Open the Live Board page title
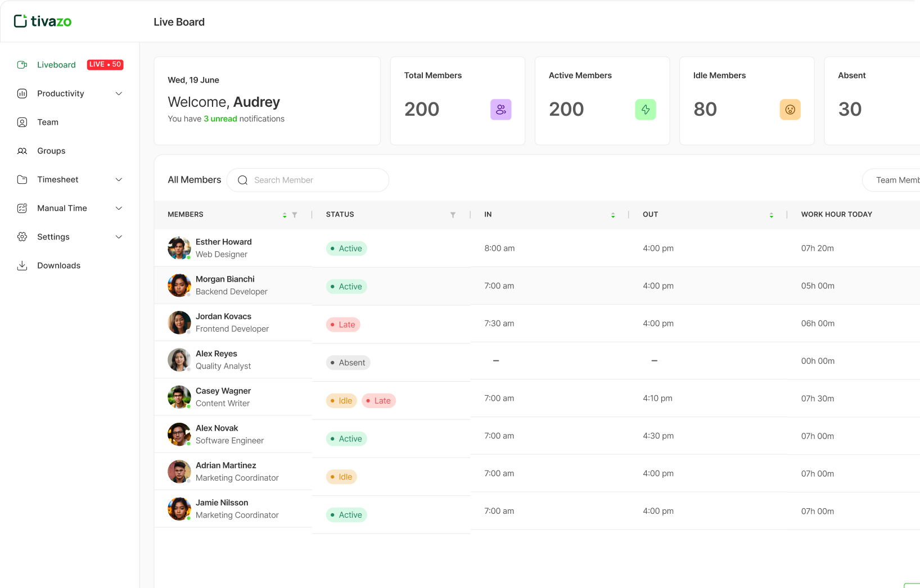This screenshot has width=920, height=588. 179,22
